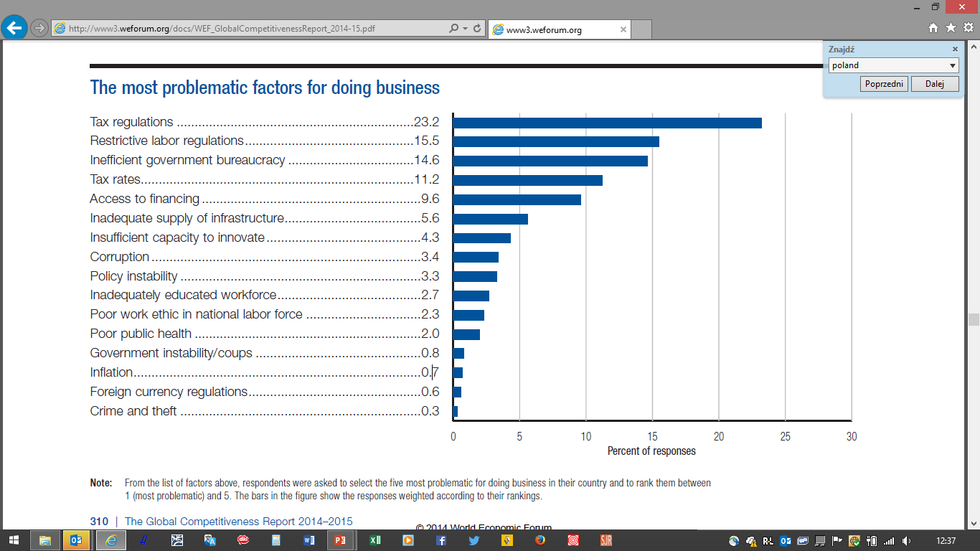Click the scrollbar up arrow
This screenshot has height=551, width=980.
[x=974, y=45]
